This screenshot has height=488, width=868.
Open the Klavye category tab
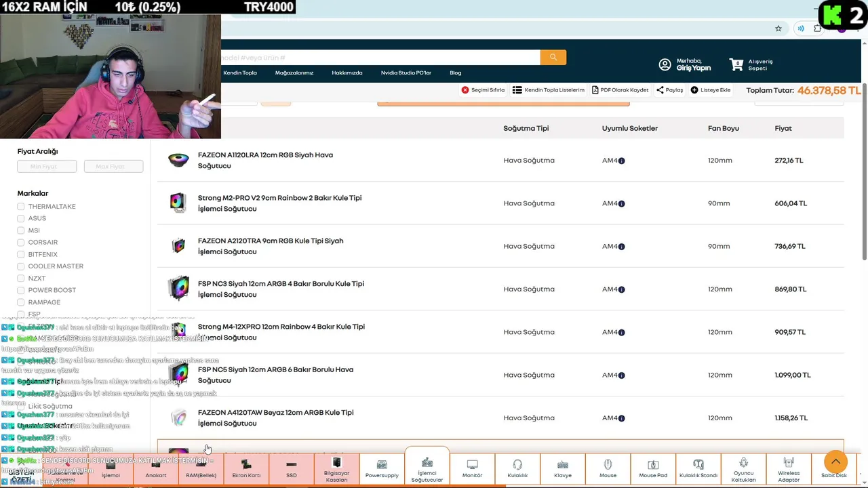click(563, 469)
